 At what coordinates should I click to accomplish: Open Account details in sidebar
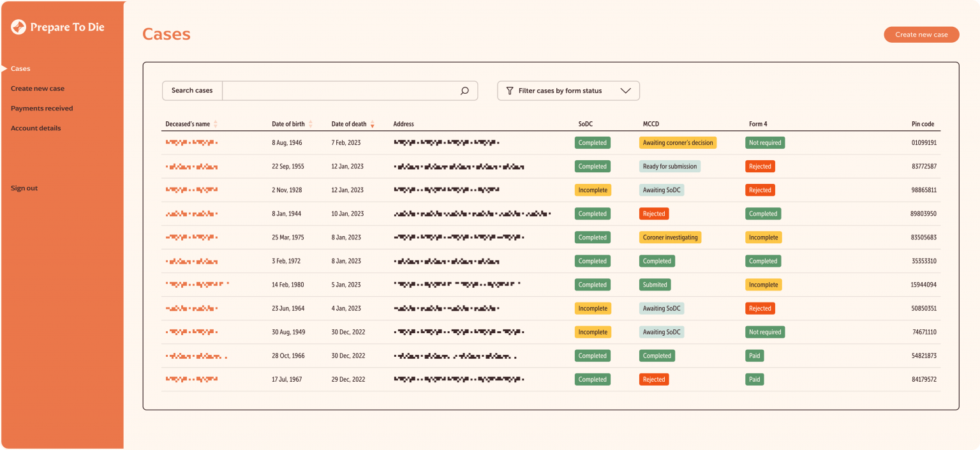[x=36, y=128]
